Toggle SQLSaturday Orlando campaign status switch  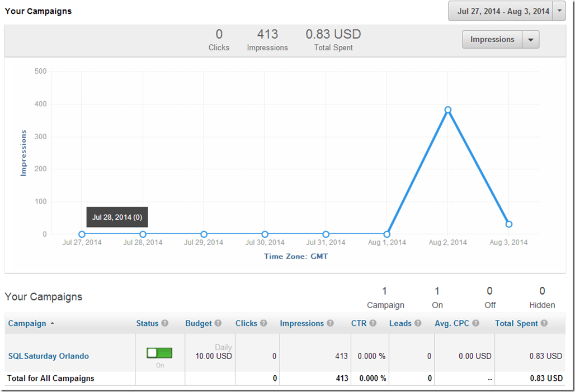tap(159, 353)
